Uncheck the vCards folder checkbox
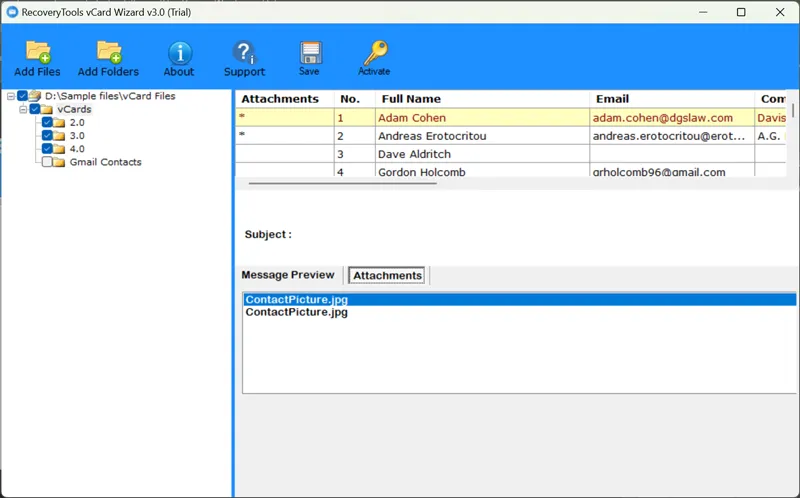The width and height of the screenshot is (800, 498). tap(35, 109)
